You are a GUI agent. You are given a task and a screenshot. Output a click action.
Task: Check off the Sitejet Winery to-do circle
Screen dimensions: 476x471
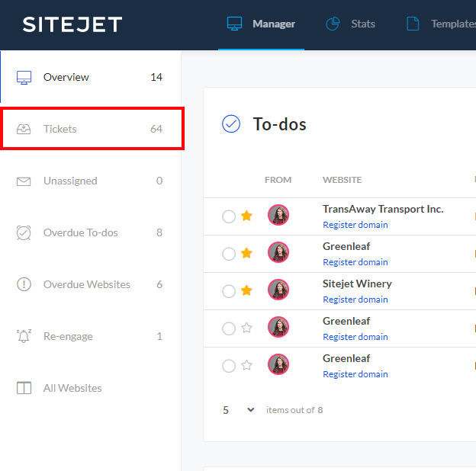pos(229,291)
